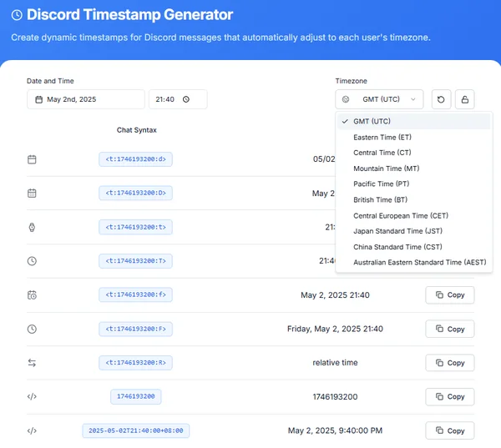Click the 'Friday, May 2, 2025 21:40' preview

[x=335, y=329]
